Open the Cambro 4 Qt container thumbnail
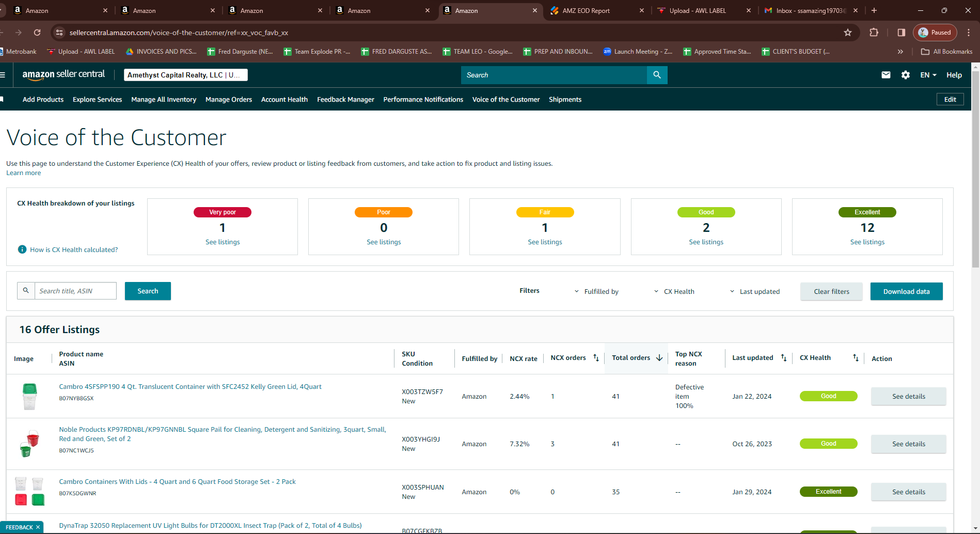 coord(29,397)
